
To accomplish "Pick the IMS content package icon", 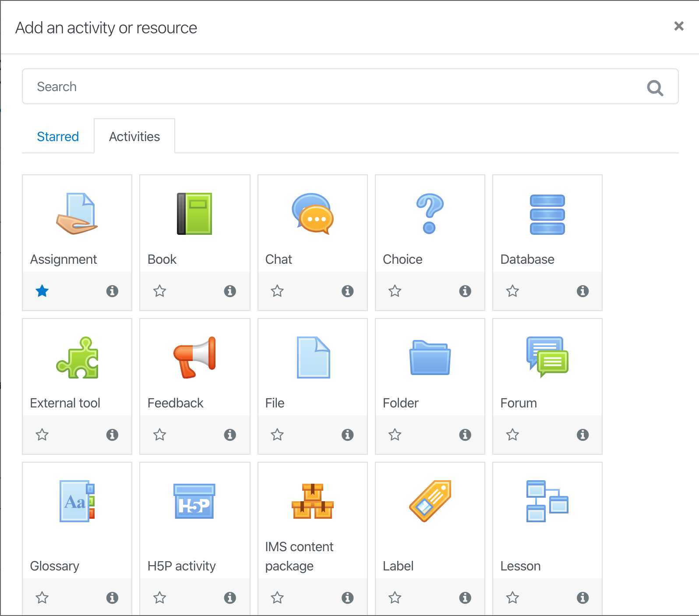I will pos(313,501).
